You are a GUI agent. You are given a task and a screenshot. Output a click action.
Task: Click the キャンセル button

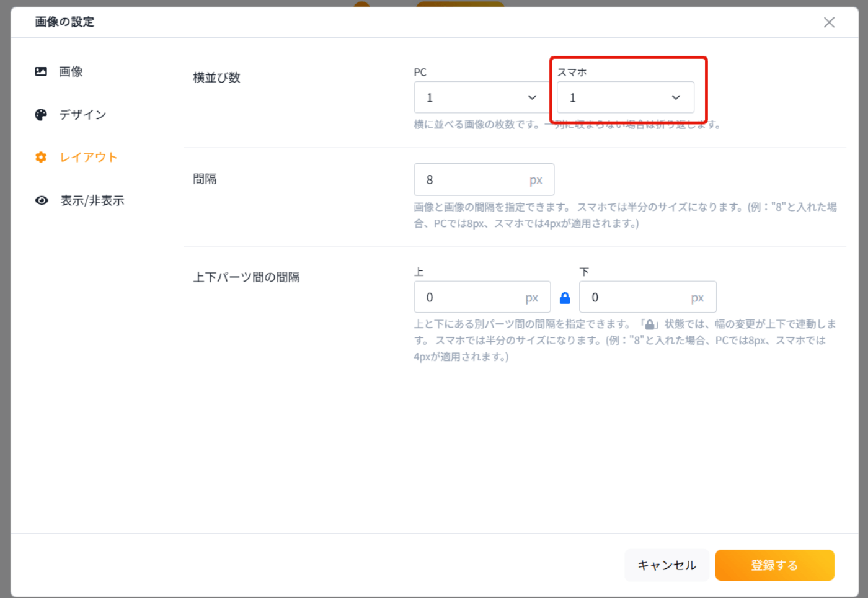666,565
